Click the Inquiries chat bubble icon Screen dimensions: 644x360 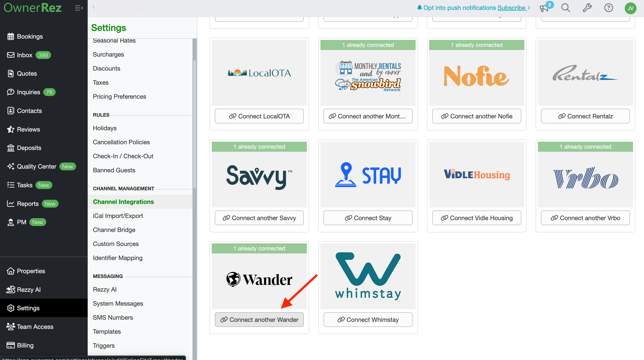(11, 92)
